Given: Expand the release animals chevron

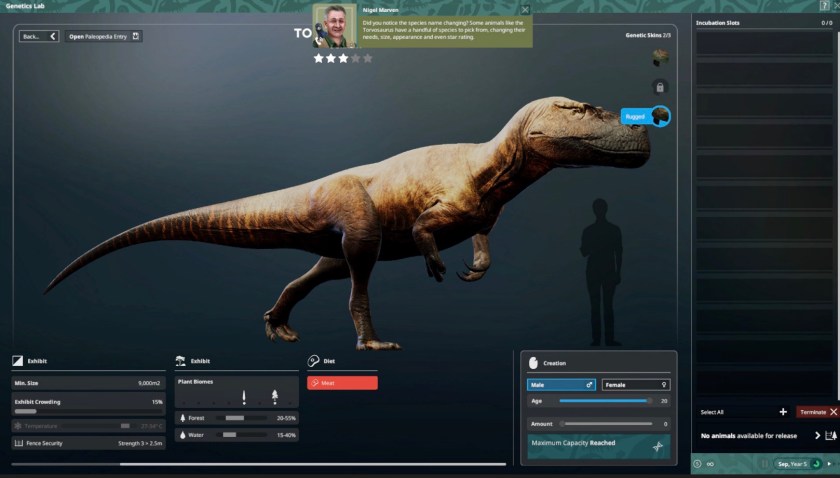Looking at the screenshot, I should [818, 436].
